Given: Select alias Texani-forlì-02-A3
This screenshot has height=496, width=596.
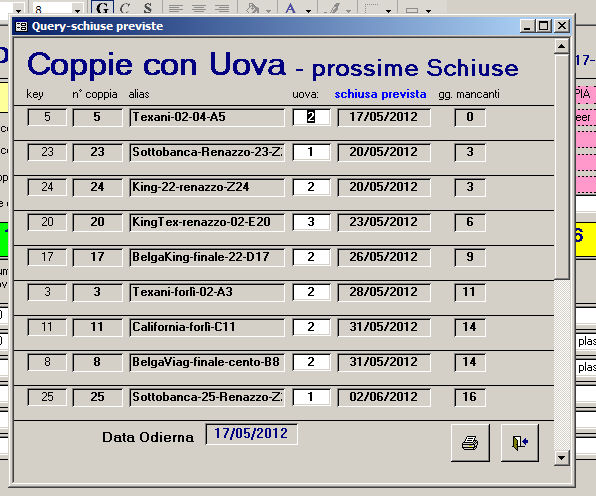Looking at the screenshot, I should (x=207, y=292).
